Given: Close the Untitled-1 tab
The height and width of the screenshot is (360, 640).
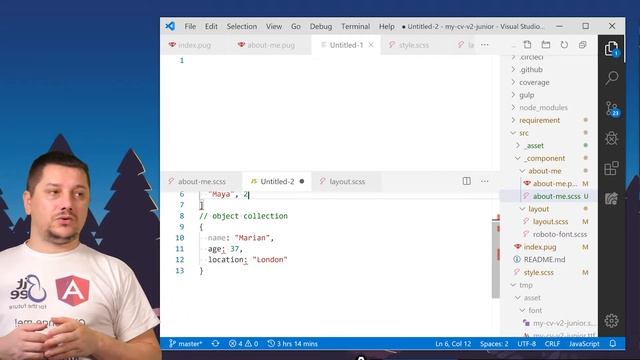Looking at the screenshot, I should 371,45.
